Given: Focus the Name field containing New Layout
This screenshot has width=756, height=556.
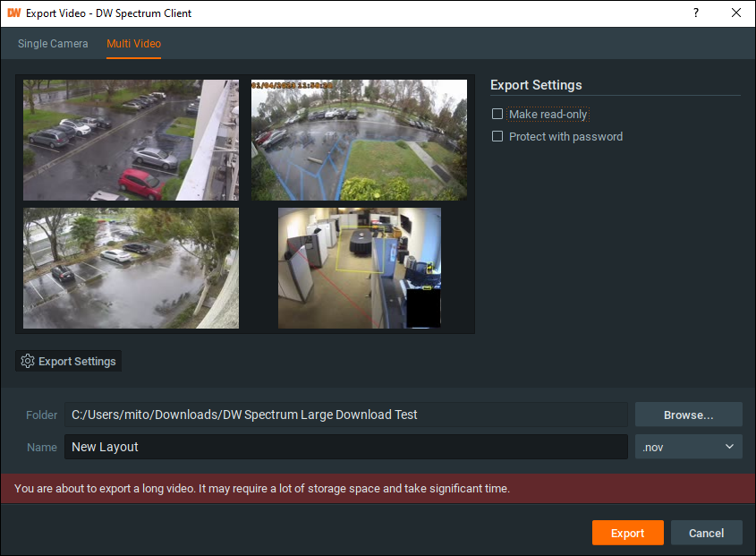Looking at the screenshot, I should 345,447.
